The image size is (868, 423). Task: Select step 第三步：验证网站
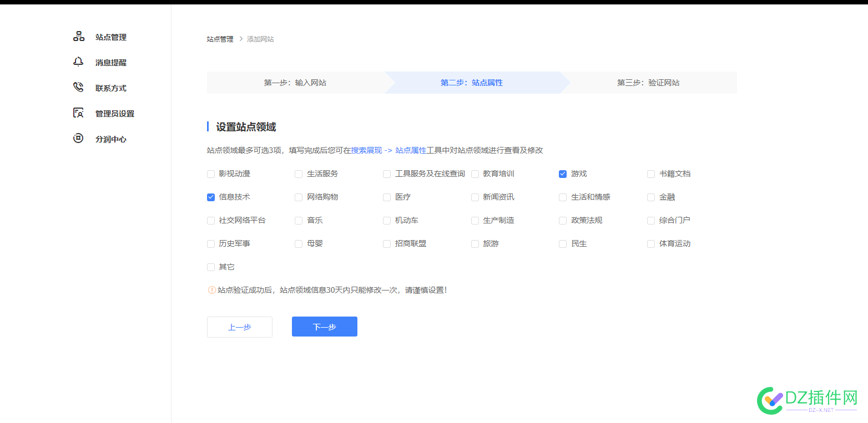pos(648,83)
